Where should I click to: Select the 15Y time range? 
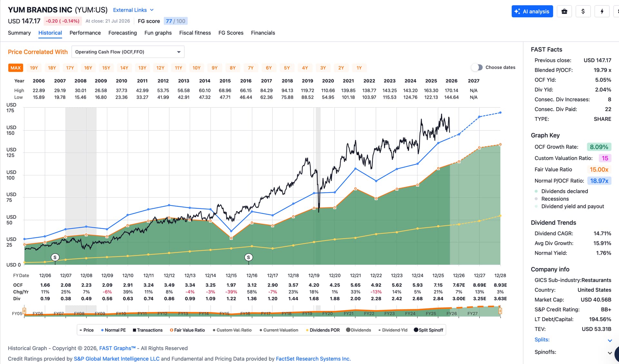(106, 68)
